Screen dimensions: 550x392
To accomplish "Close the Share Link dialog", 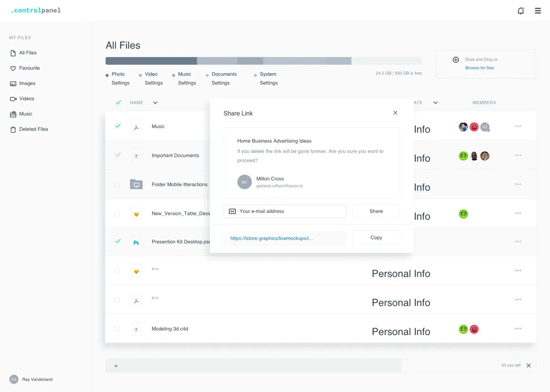I will (395, 113).
